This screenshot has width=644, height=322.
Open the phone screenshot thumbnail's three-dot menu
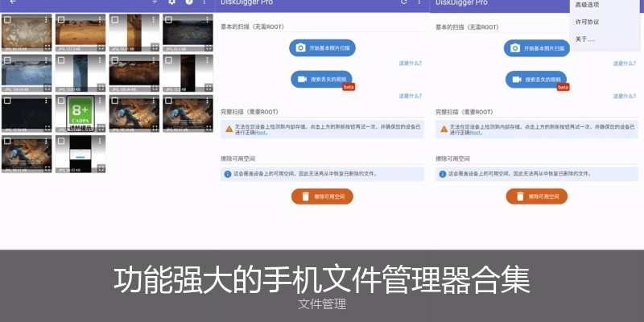(x=100, y=140)
